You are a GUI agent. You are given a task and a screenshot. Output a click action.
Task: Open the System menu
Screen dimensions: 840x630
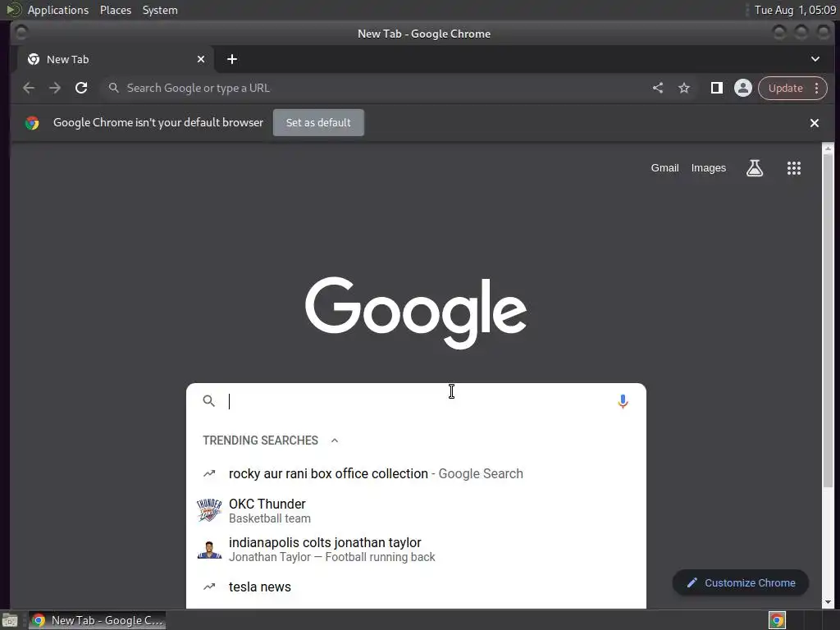click(160, 10)
